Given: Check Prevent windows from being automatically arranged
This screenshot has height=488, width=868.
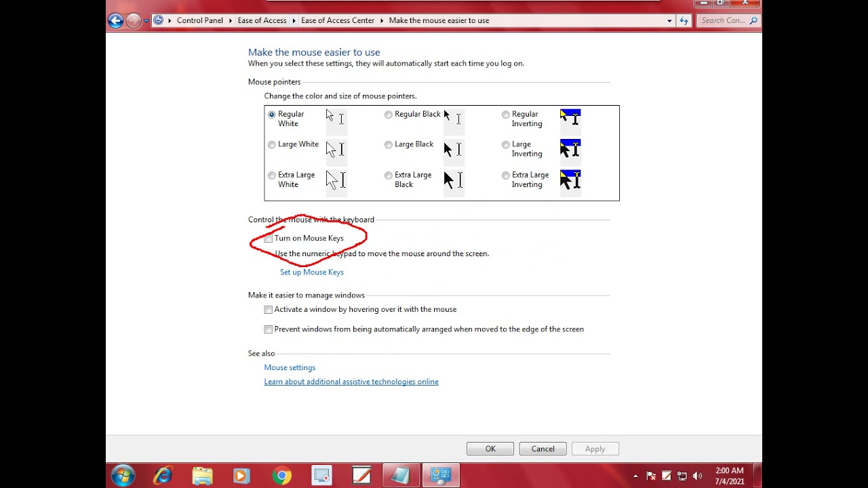Looking at the screenshot, I should pos(269,329).
